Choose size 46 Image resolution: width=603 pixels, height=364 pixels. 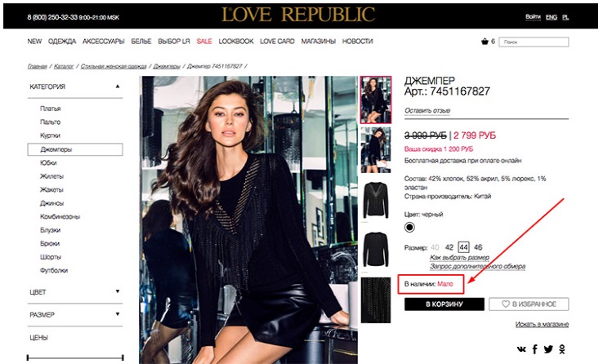pyautogui.click(x=478, y=247)
